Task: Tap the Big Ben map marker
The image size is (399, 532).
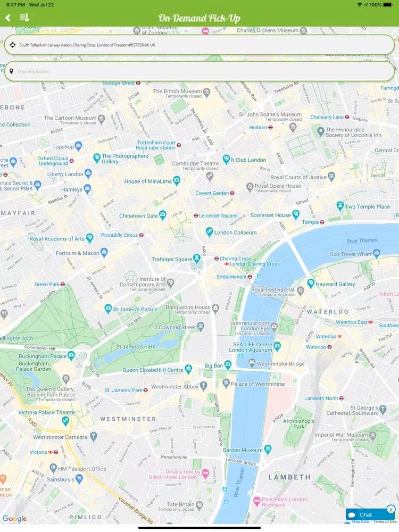Action: [228, 365]
